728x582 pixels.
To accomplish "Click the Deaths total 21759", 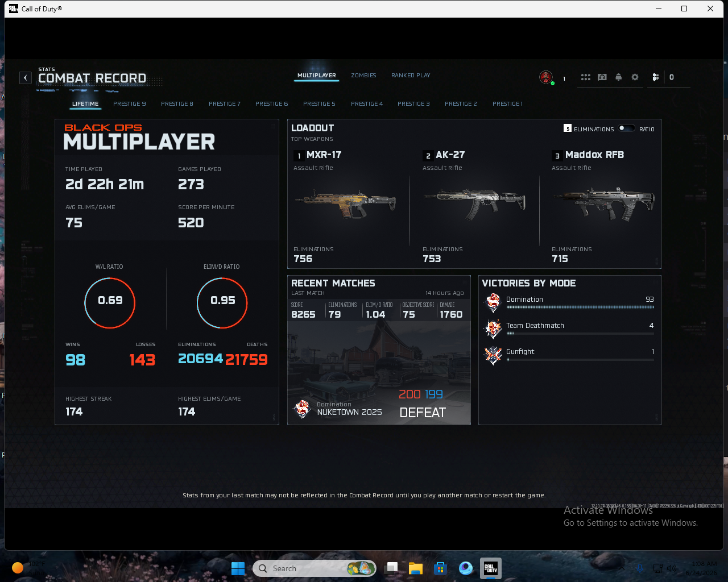I will (x=246, y=359).
